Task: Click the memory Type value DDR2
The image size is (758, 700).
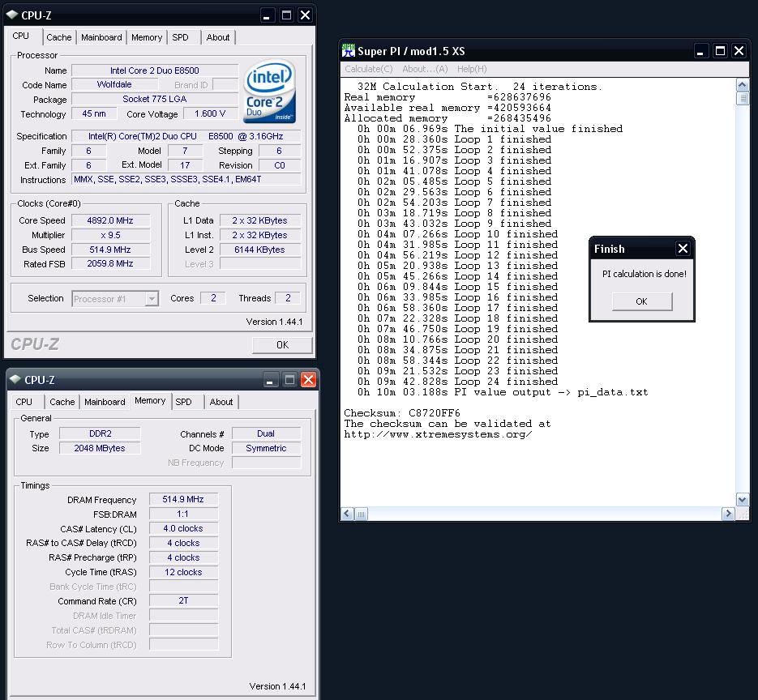Action: [100, 433]
